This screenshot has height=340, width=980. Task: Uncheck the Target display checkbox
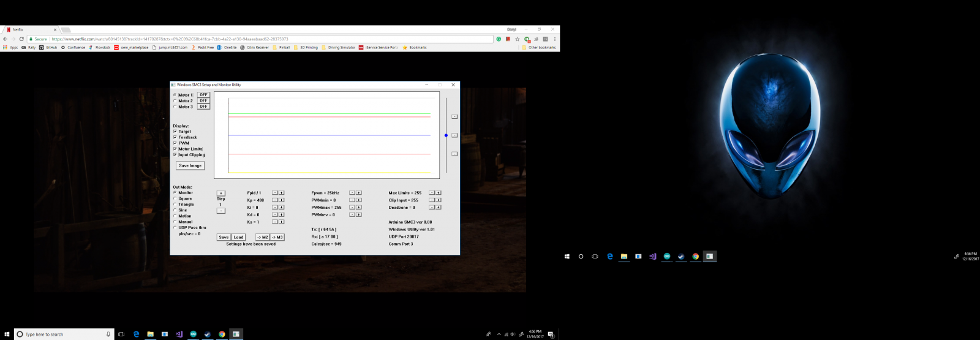175,132
